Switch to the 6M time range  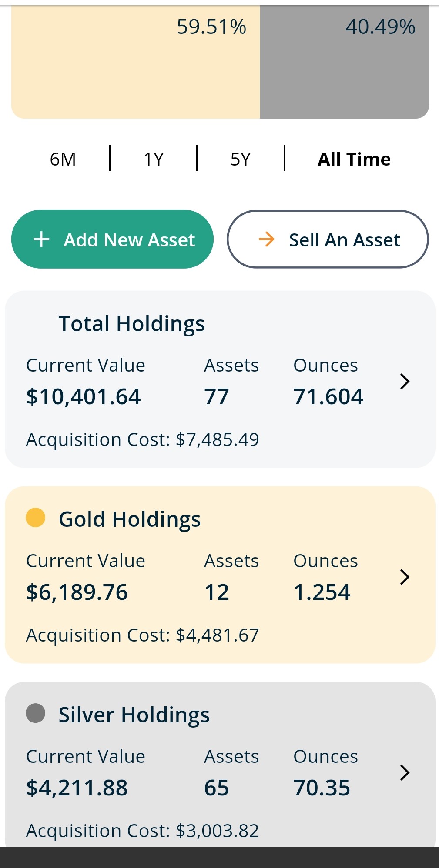63,159
